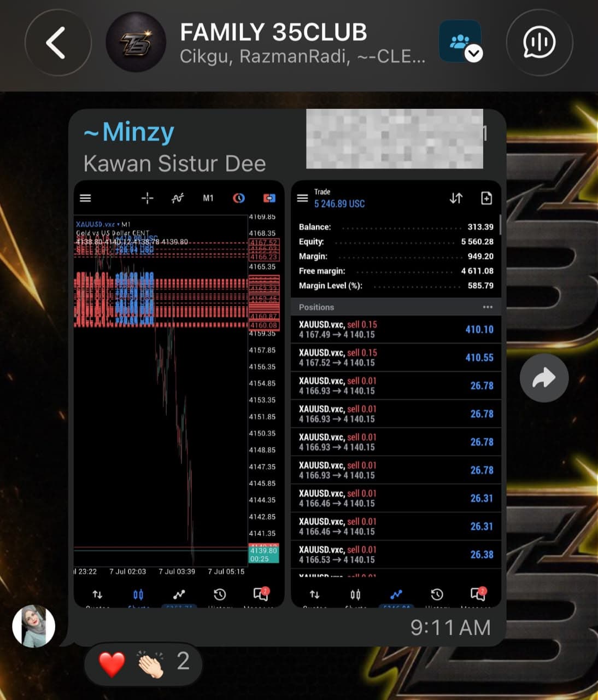This screenshot has height=700, width=598.
Task: Open sender name ~Minzy profile
Action: click(x=129, y=132)
